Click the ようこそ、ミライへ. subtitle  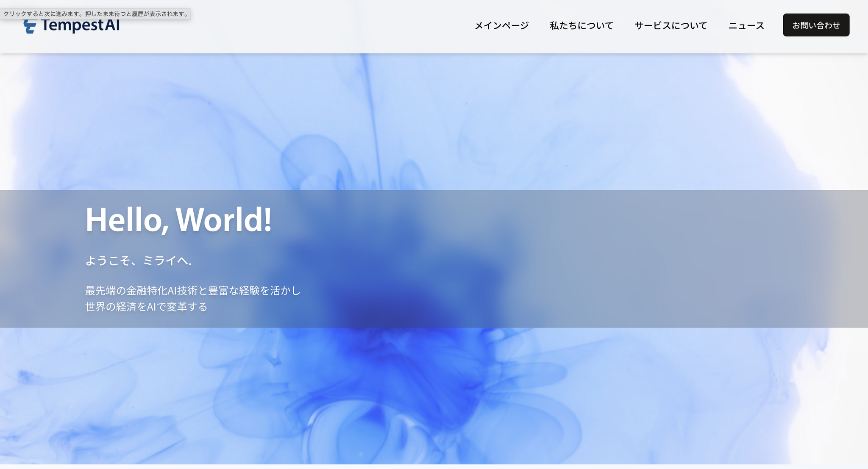[138, 261]
